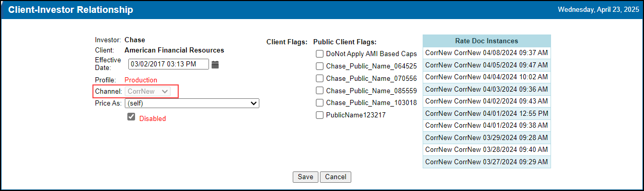Click the Client-Investor Relationship title
This screenshot has width=644, height=191.
[x=71, y=10]
